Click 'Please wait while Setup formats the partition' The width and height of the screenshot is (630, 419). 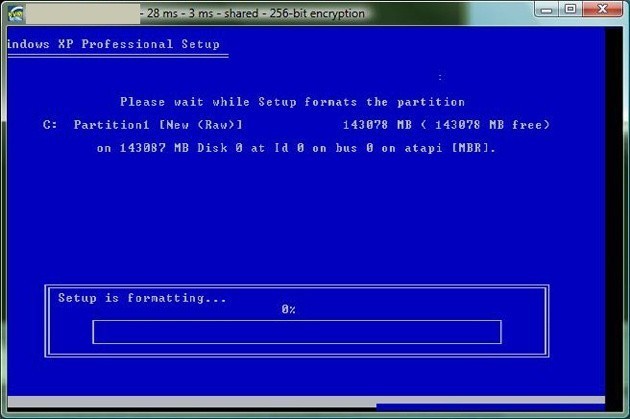pos(292,102)
